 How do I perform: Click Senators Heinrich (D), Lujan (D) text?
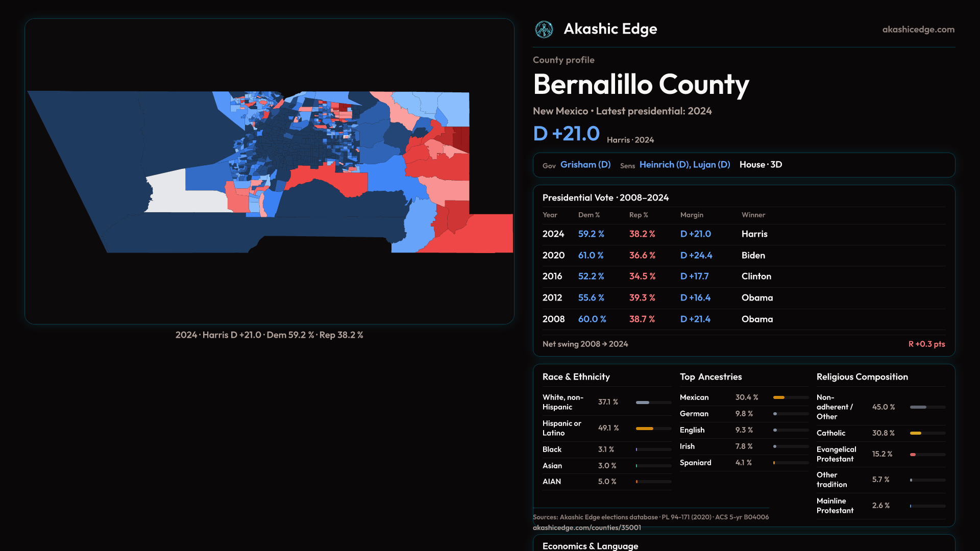click(x=684, y=165)
